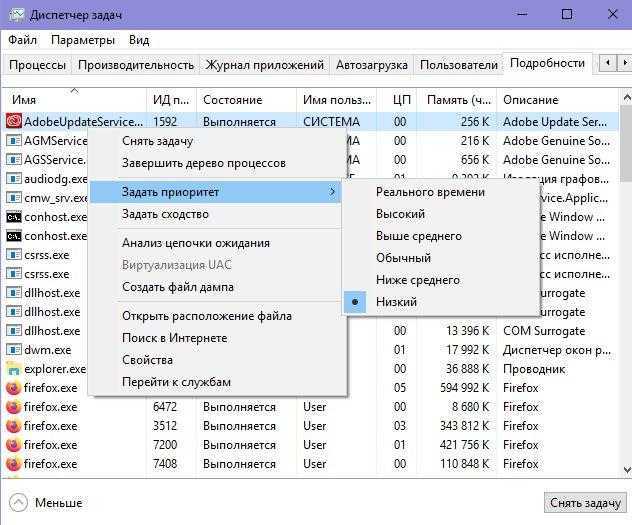
Task: Choose Анализ цепочки ожидания
Action: click(x=196, y=243)
